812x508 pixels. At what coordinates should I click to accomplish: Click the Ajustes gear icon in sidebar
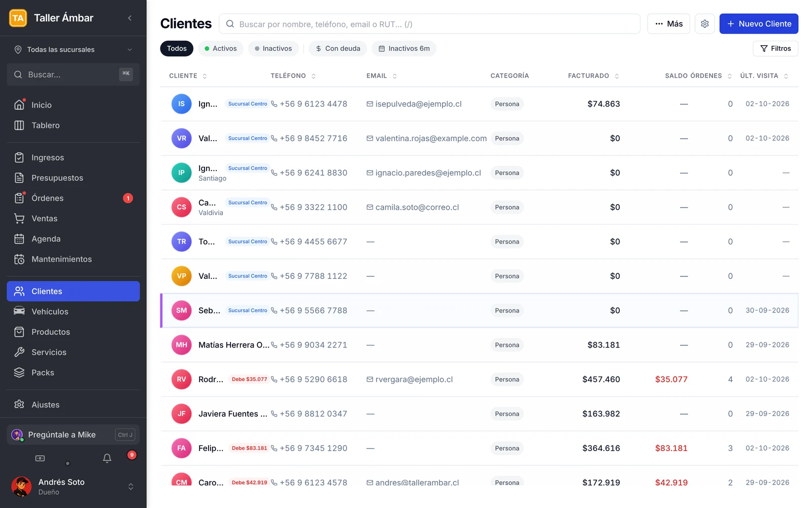[x=19, y=404]
